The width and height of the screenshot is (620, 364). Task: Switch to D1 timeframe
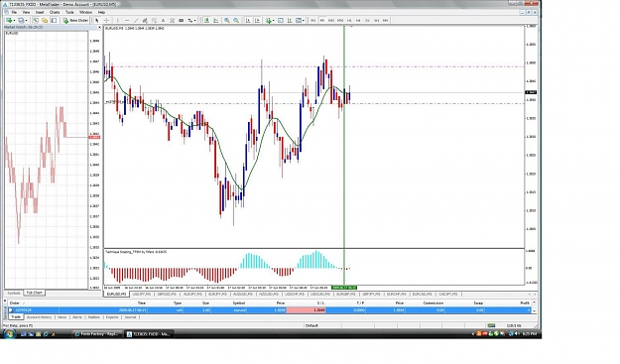368,20
